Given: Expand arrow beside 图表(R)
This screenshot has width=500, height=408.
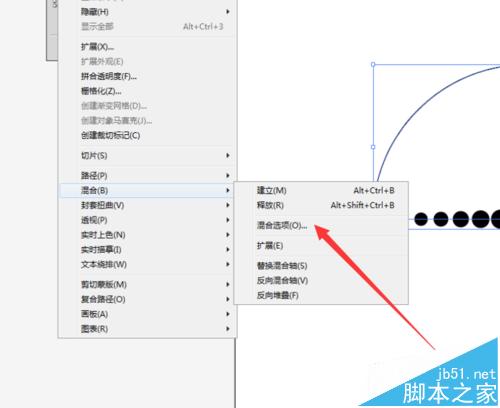Looking at the screenshot, I should (228, 329).
